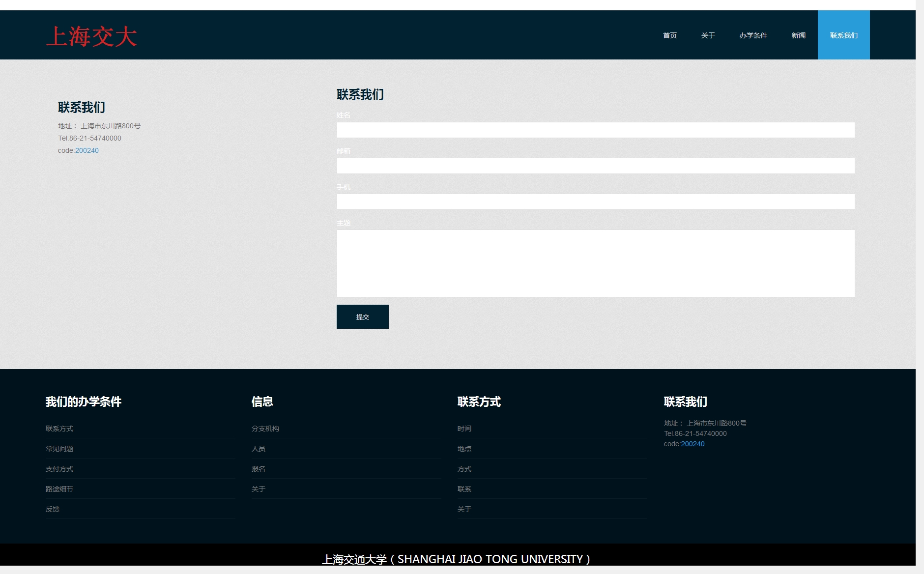Focus the 姓名 name input field

coord(595,130)
